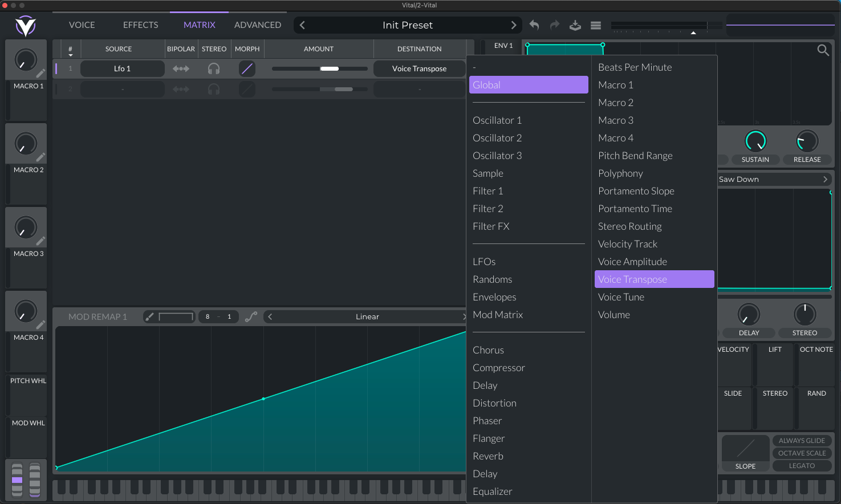Toggle Octave Scale option
The width and height of the screenshot is (841, 504).
point(802,453)
